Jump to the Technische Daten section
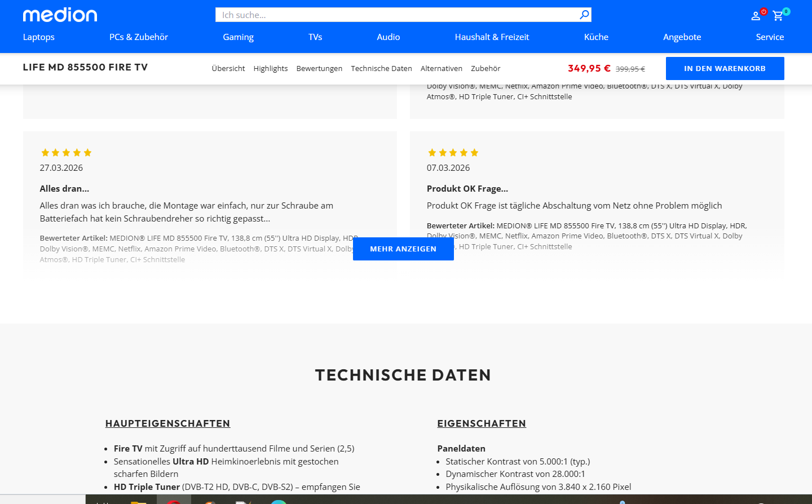Image resolution: width=812 pixels, height=504 pixels. [381, 68]
